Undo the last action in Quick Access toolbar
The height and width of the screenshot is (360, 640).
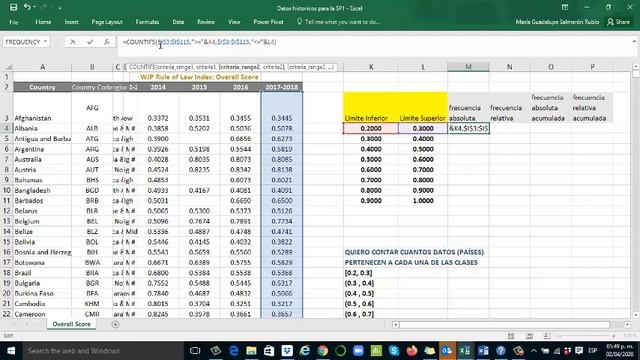[27, 7]
